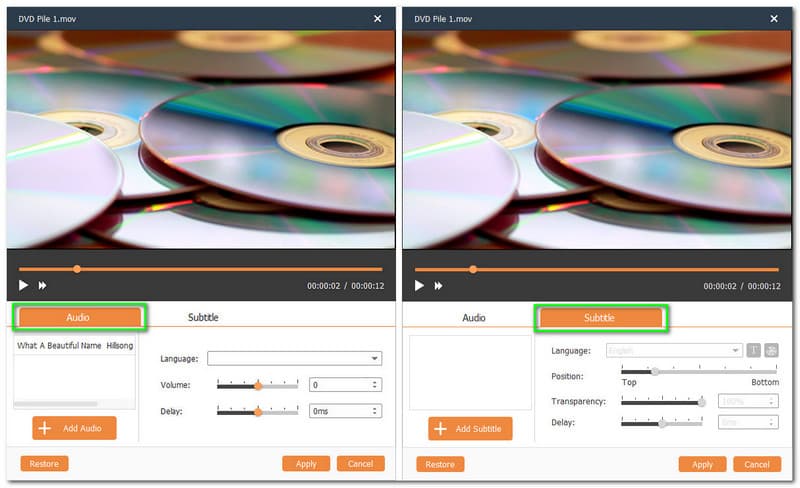Play the video in the Subtitle settings window

419,285
